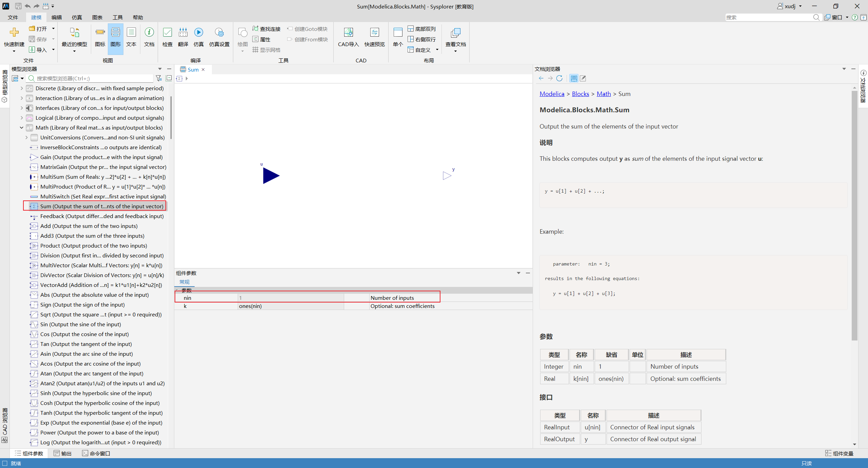Toggle document browser reading view icon

point(574,78)
